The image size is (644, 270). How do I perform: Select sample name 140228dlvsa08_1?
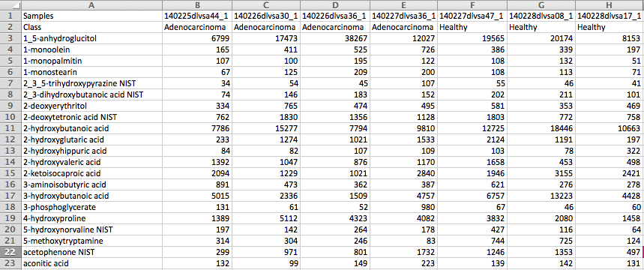[x=541, y=16]
